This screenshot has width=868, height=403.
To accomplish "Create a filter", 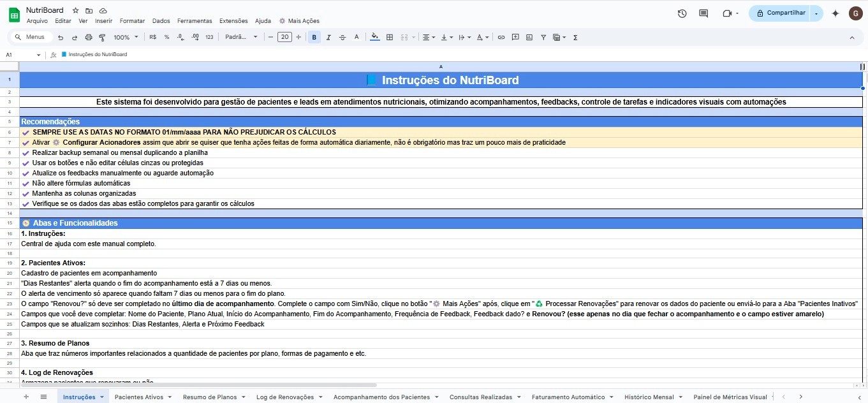I will 543,38.
